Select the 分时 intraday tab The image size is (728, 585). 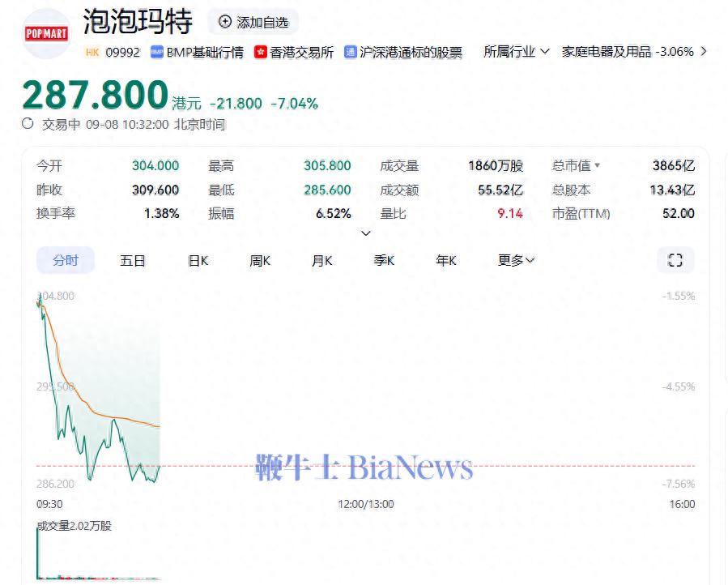coord(66,260)
